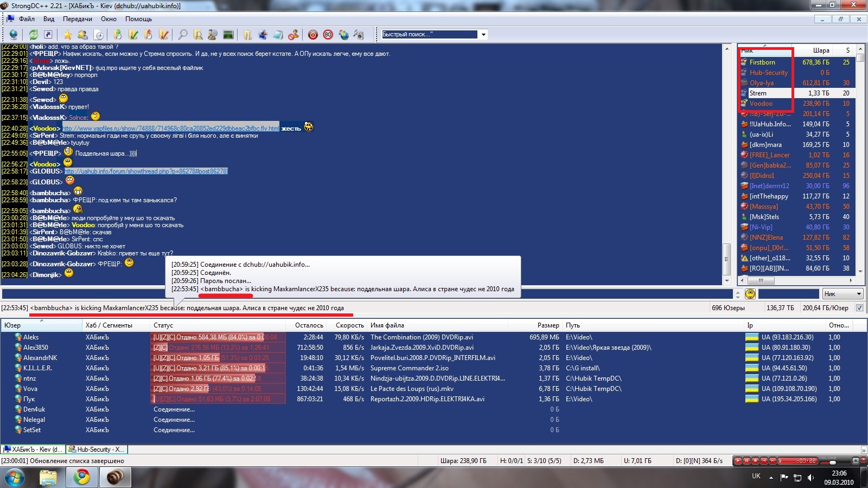The image size is (868, 488).
Task: Switch to the Hub-Security tab
Action: coord(97,450)
